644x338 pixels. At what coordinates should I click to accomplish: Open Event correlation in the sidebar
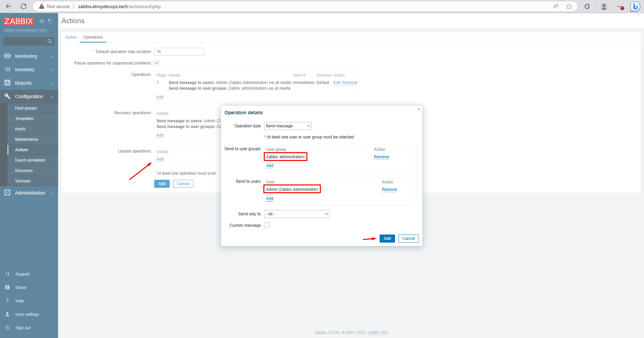click(x=33, y=160)
